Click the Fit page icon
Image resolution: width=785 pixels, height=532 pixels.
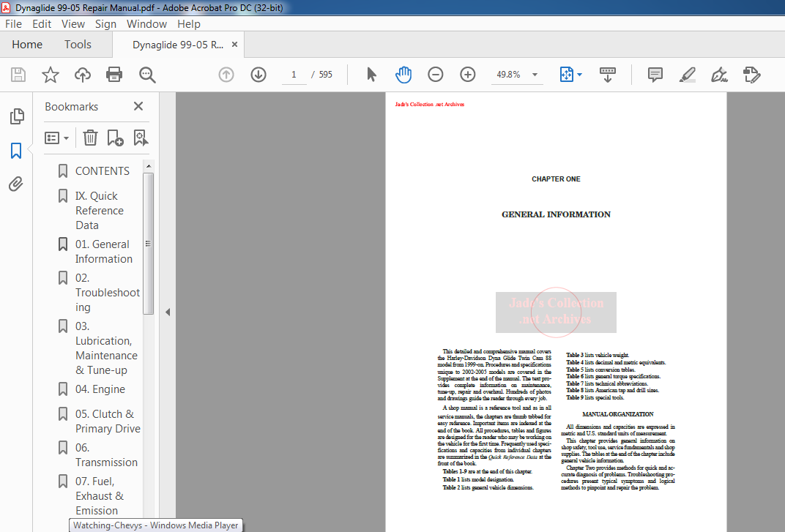(x=566, y=75)
